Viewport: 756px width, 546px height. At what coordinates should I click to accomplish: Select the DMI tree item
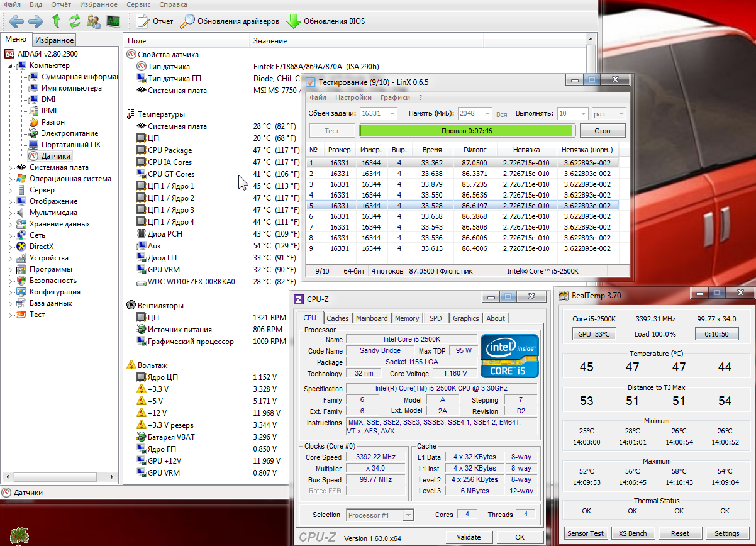click(42, 99)
